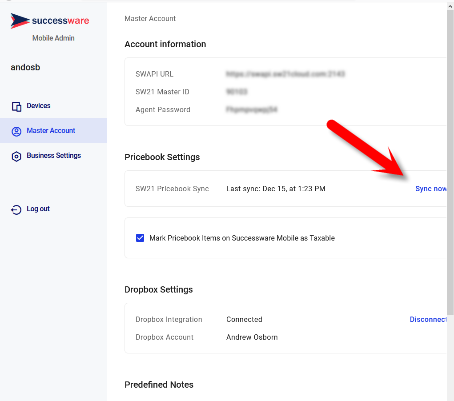This screenshot has height=401, width=454.
Task: Click Last sync Dec 15 timestamp text
Action: click(x=276, y=189)
